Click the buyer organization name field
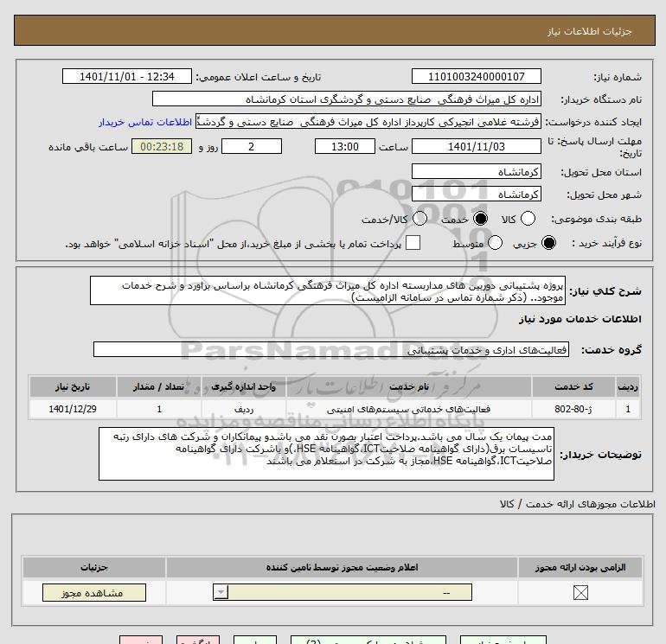This screenshot has width=666, height=644. click(347, 99)
